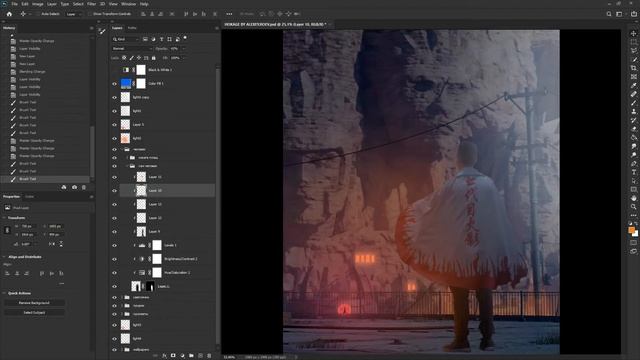This screenshot has width=640, height=360.
Task: Select the Horizontal Type tool
Action: coord(633,172)
